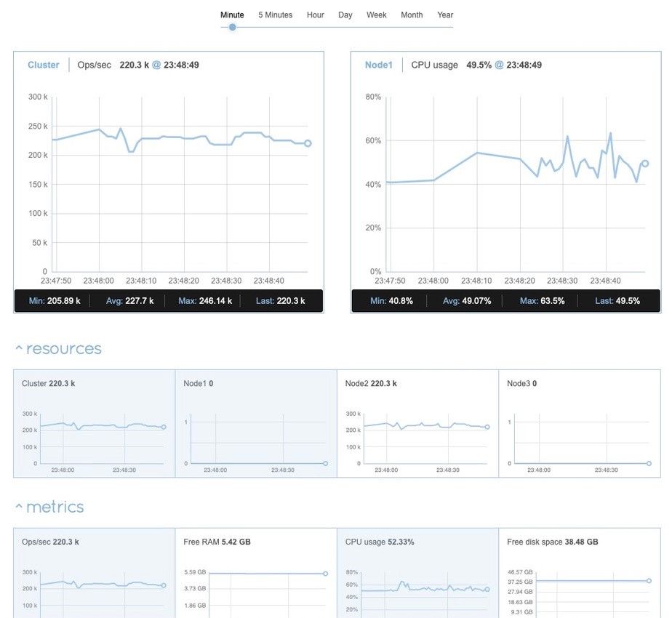This screenshot has height=618, width=672.
Task: Click the latest data point marker on Cluster chart
Action: 307,143
